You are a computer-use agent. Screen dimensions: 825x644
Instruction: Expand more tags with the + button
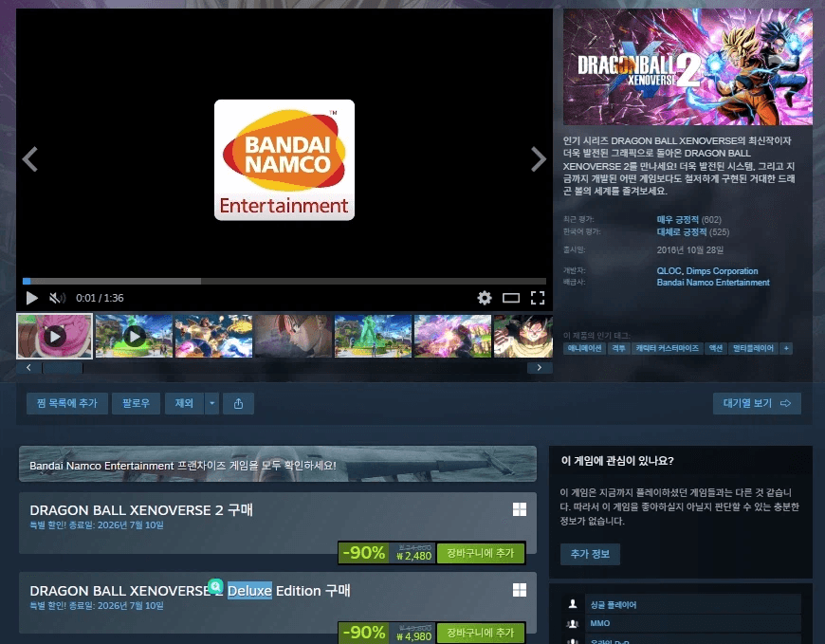786,348
